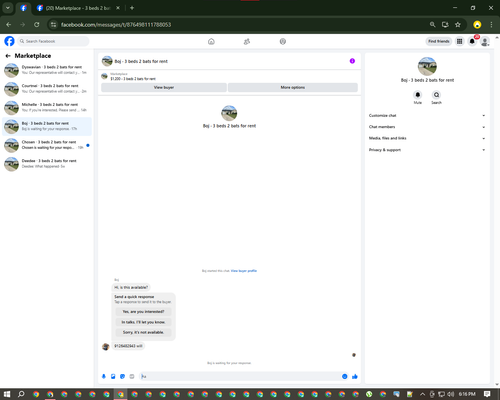This screenshot has height=400, width=500.
Task: Open the Michelle conversation
Action: 47,107
